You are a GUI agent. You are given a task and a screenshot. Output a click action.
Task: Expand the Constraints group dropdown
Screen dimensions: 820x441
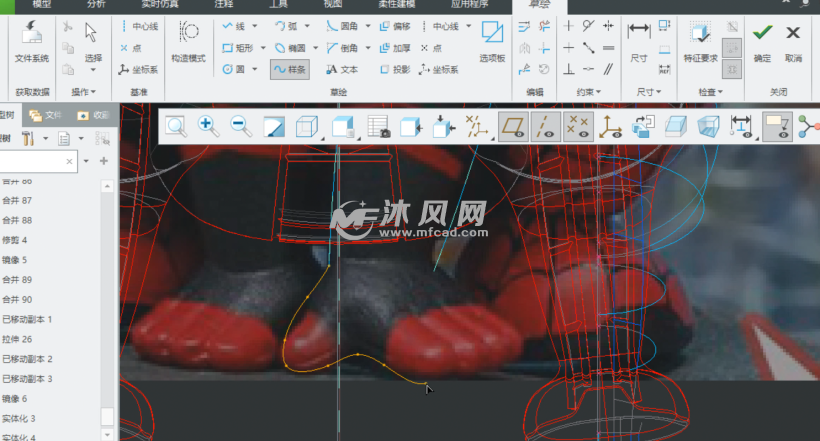click(589, 92)
